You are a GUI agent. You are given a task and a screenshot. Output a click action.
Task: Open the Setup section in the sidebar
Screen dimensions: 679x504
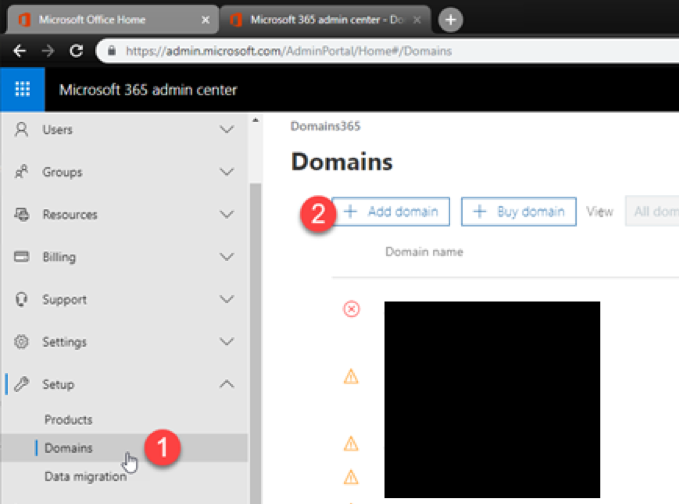click(124, 384)
